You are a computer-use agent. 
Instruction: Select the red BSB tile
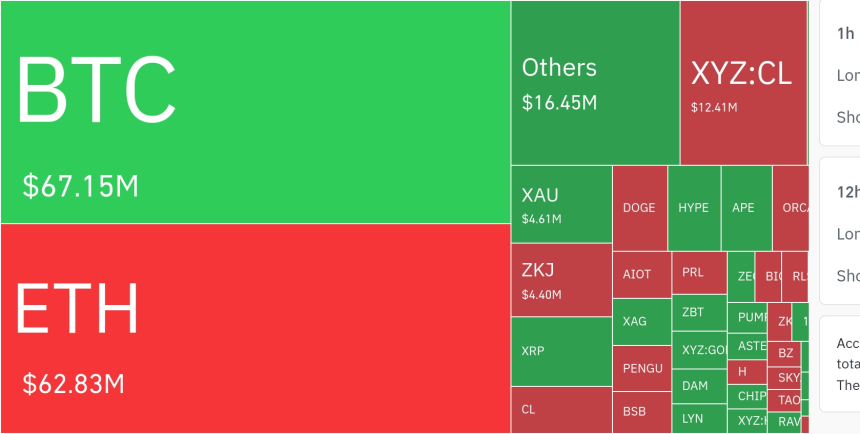(x=640, y=411)
